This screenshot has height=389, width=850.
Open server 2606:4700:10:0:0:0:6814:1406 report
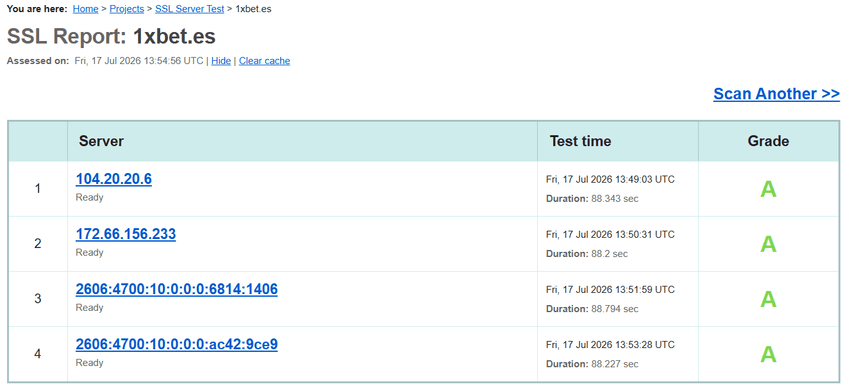[x=177, y=289]
